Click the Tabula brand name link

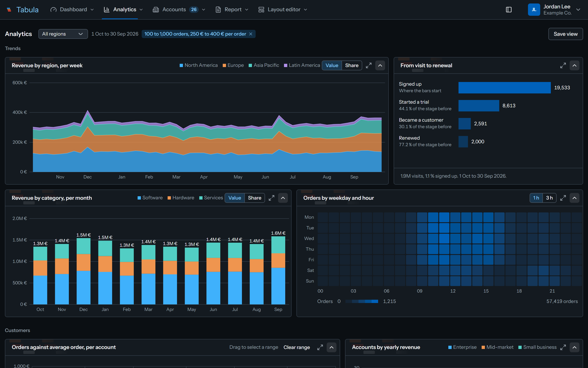(x=27, y=9)
